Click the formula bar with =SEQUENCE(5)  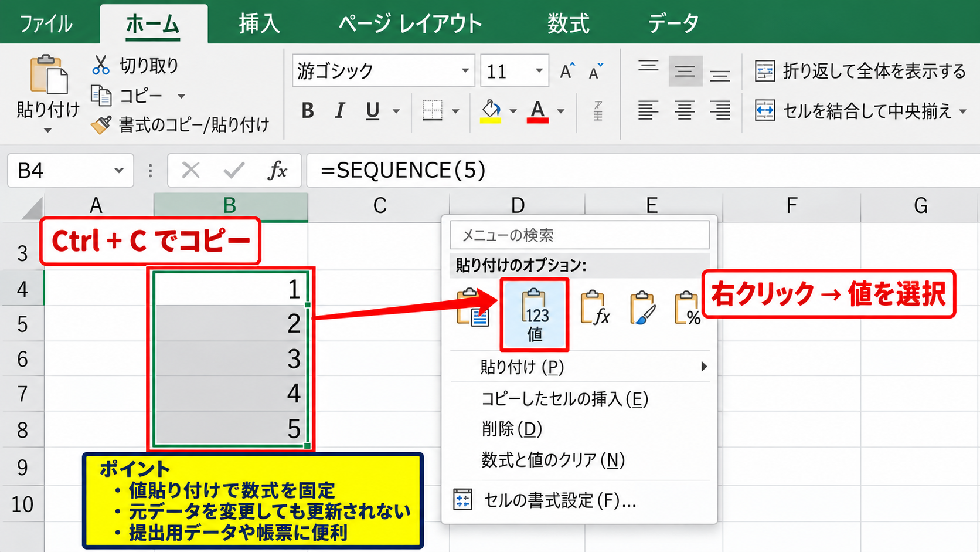(x=642, y=171)
